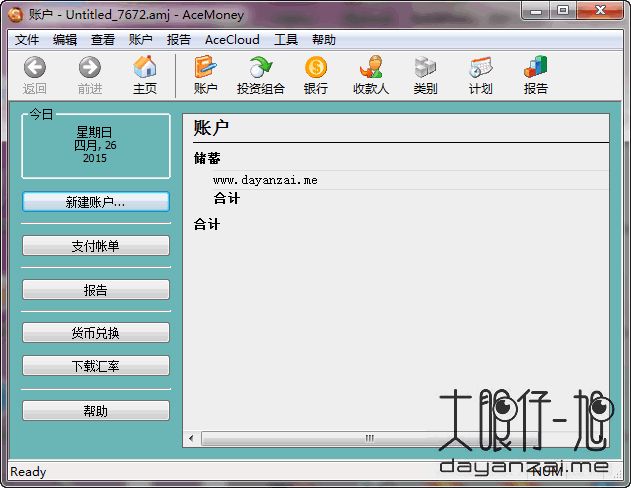This screenshot has height=488, width=631.
Task: Minimize the AceMoney window
Action: (536, 10)
